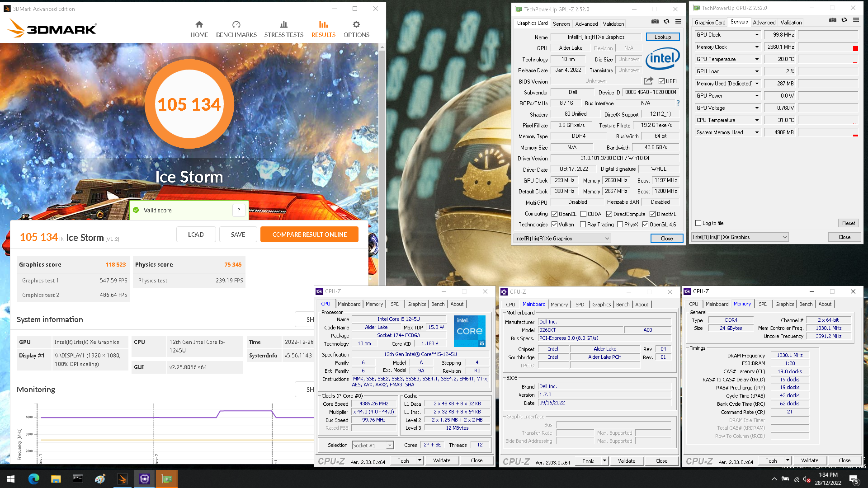This screenshot has height=488, width=868.
Task: Expand GPU Clock sensor dropdown
Action: coord(756,35)
